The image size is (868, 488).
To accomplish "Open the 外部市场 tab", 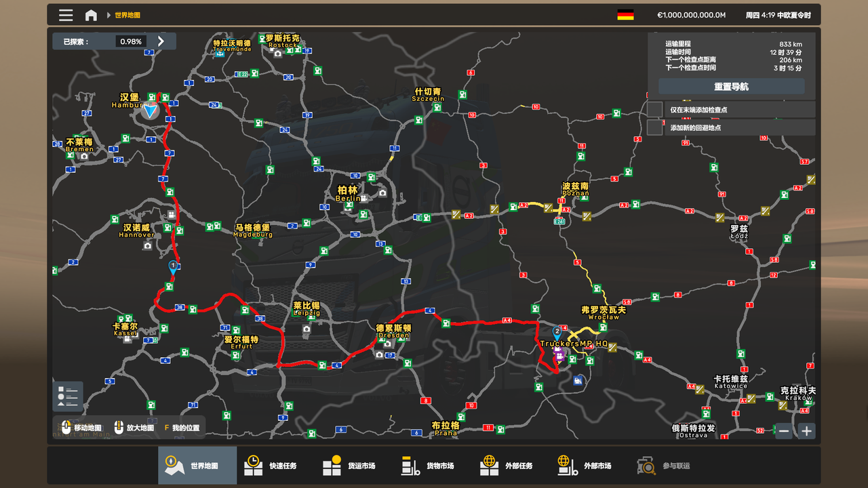I will coord(591,466).
